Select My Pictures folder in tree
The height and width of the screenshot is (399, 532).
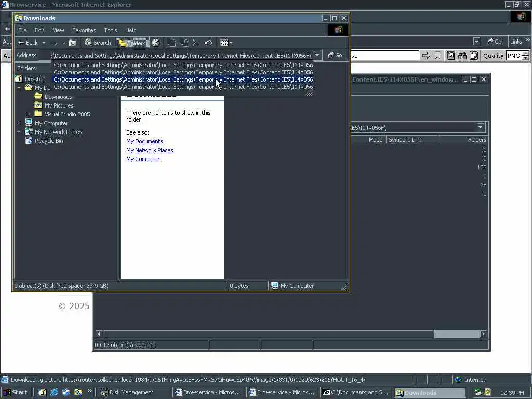tap(59, 105)
